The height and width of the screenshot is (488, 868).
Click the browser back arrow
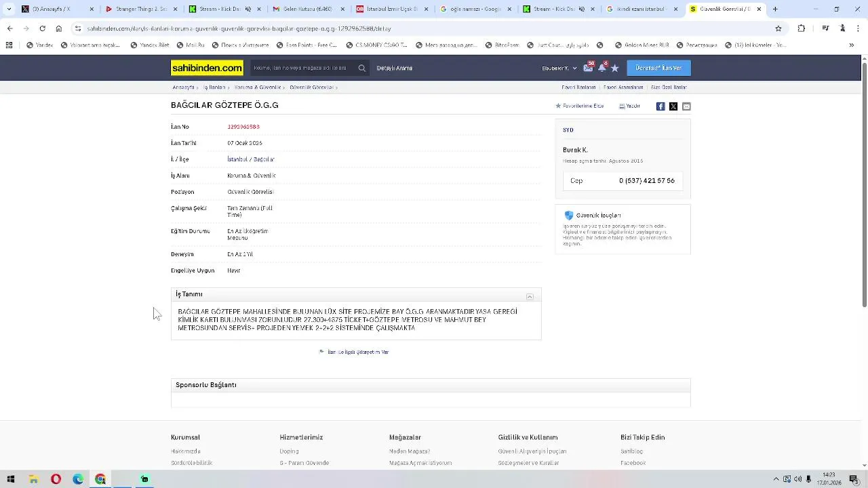[9, 28]
